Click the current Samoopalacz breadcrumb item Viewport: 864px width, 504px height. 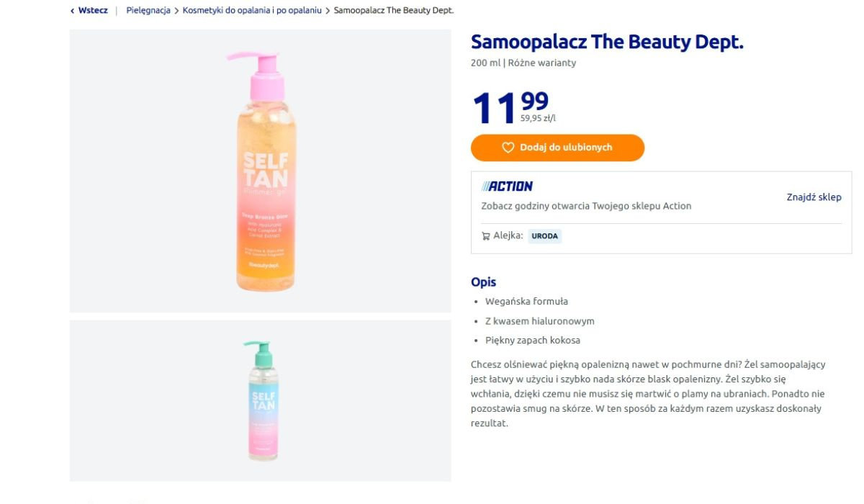point(394,11)
